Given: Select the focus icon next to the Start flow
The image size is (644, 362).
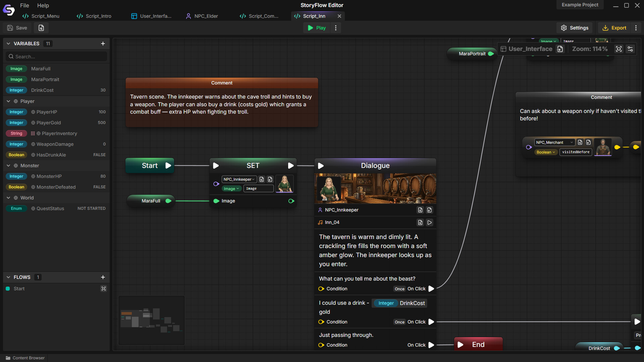Looking at the screenshot, I should pyautogui.click(x=104, y=289).
